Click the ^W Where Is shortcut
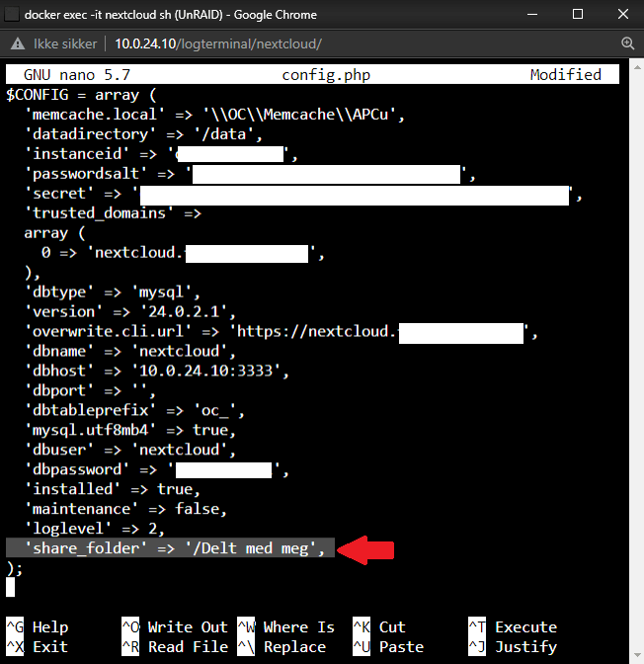644x664 pixels. (285, 627)
